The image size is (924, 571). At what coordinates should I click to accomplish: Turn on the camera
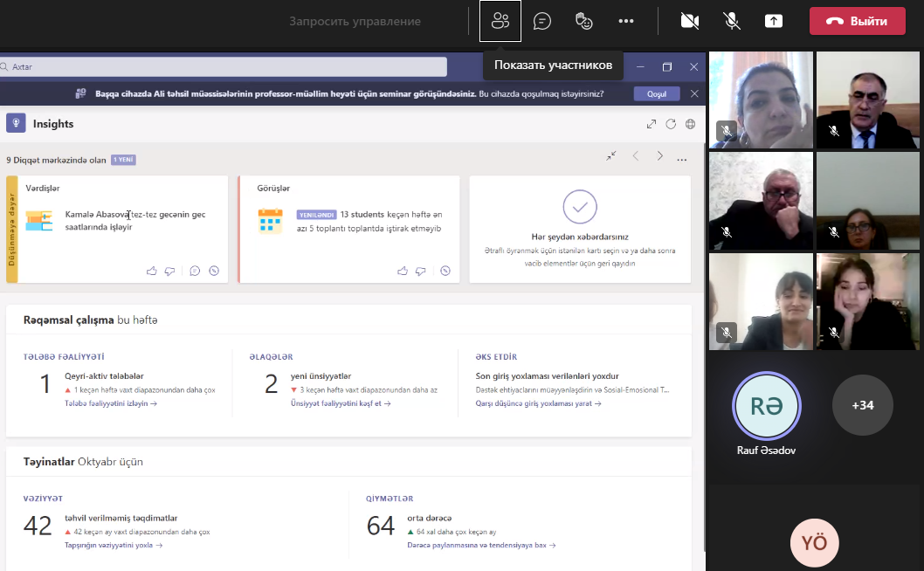pos(690,21)
